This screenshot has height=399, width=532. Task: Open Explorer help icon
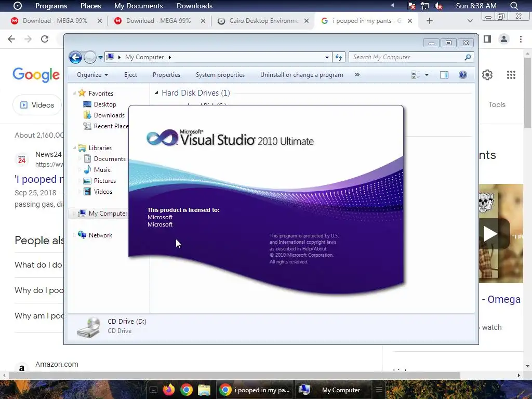[x=463, y=75]
